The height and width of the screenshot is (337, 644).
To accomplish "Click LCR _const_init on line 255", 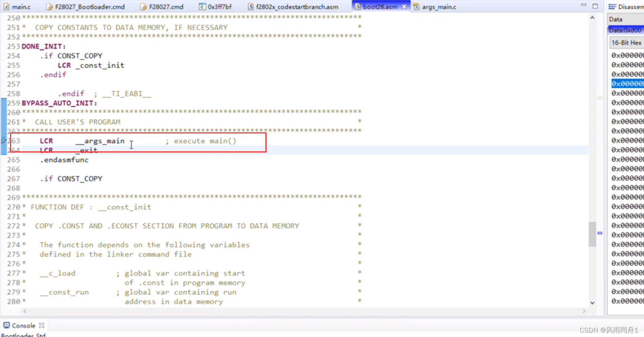I will coord(91,65).
